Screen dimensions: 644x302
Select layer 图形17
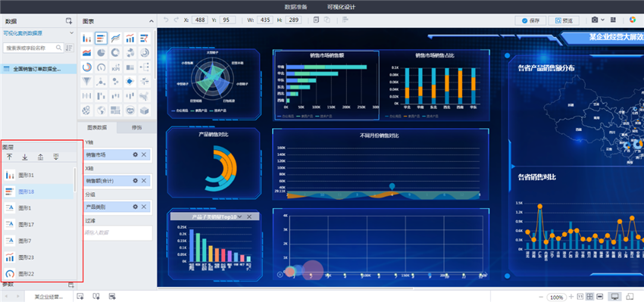pos(39,225)
